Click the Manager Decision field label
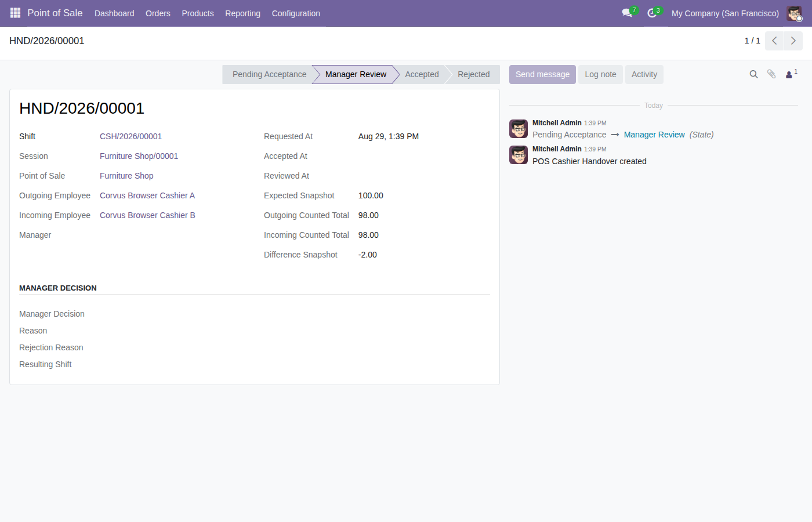 click(x=52, y=314)
